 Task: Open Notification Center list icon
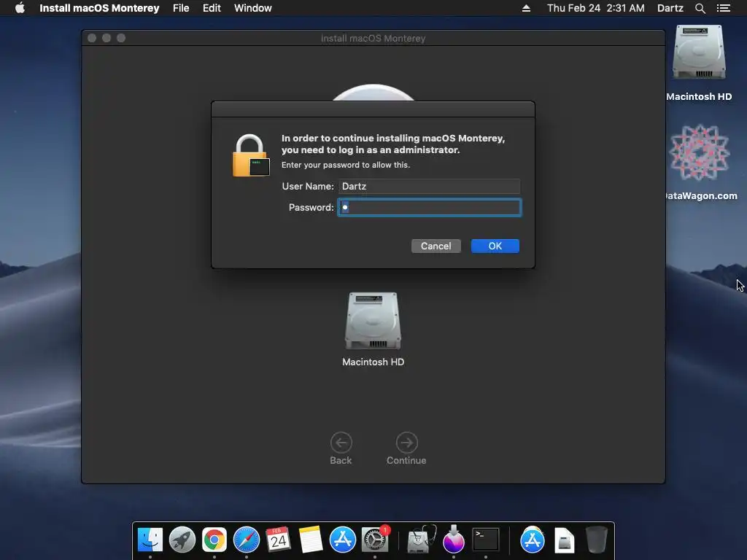724,8
